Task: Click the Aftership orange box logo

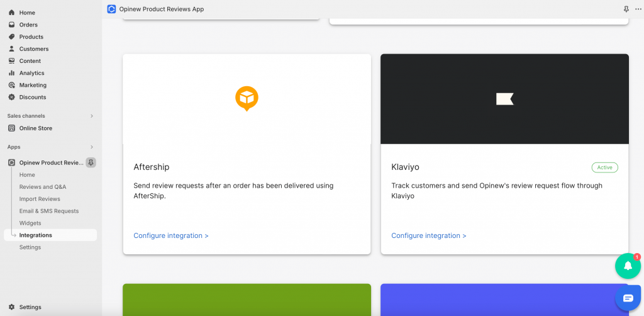Action: 247,99
